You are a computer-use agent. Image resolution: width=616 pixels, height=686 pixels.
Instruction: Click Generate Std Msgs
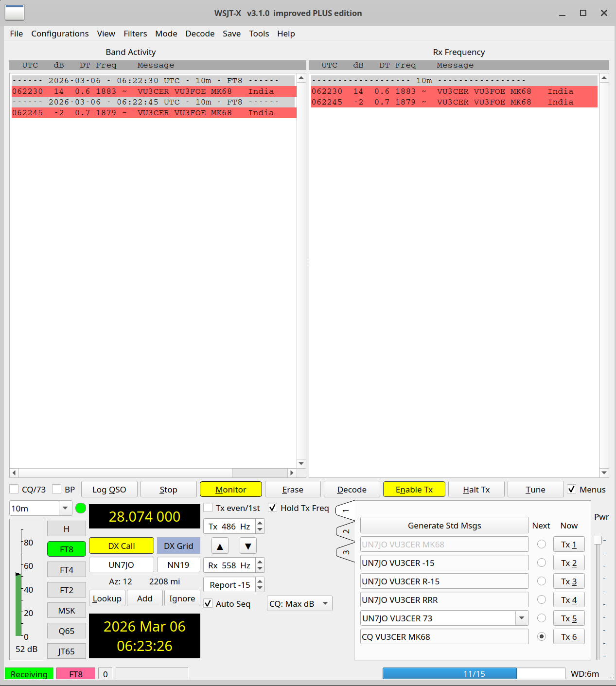pos(444,525)
